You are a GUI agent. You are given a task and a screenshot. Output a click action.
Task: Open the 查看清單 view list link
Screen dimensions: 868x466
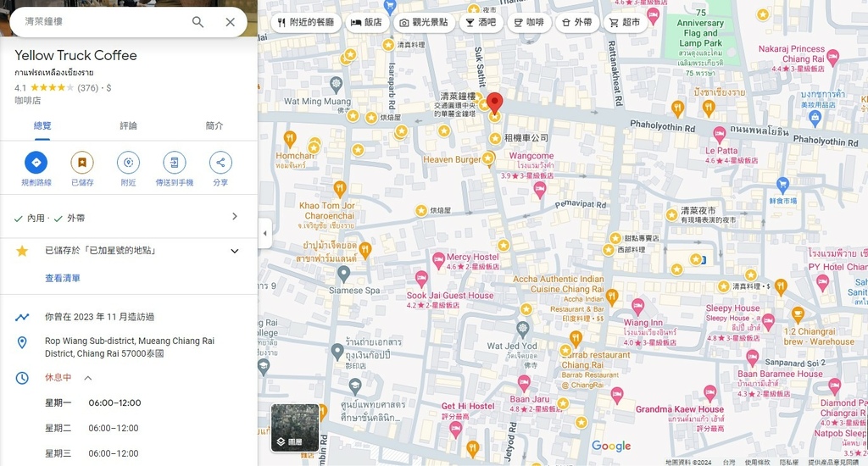[x=63, y=278]
